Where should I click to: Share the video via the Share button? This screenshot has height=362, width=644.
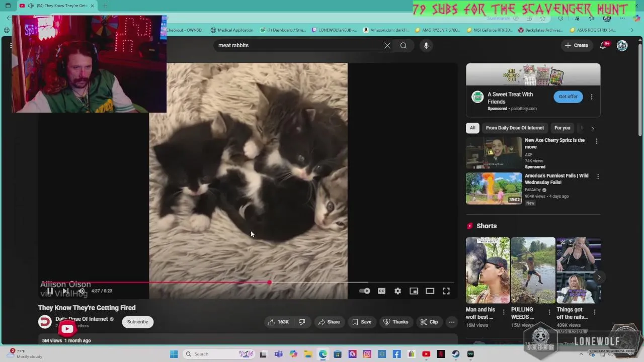pyautogui.click(x=329, y=322)
